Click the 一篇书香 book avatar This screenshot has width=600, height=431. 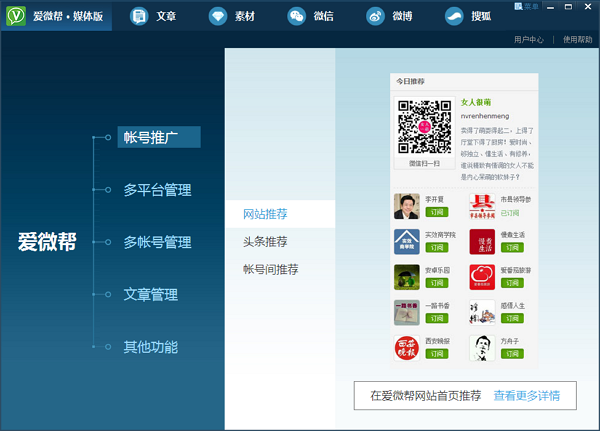tap(407, 312)
